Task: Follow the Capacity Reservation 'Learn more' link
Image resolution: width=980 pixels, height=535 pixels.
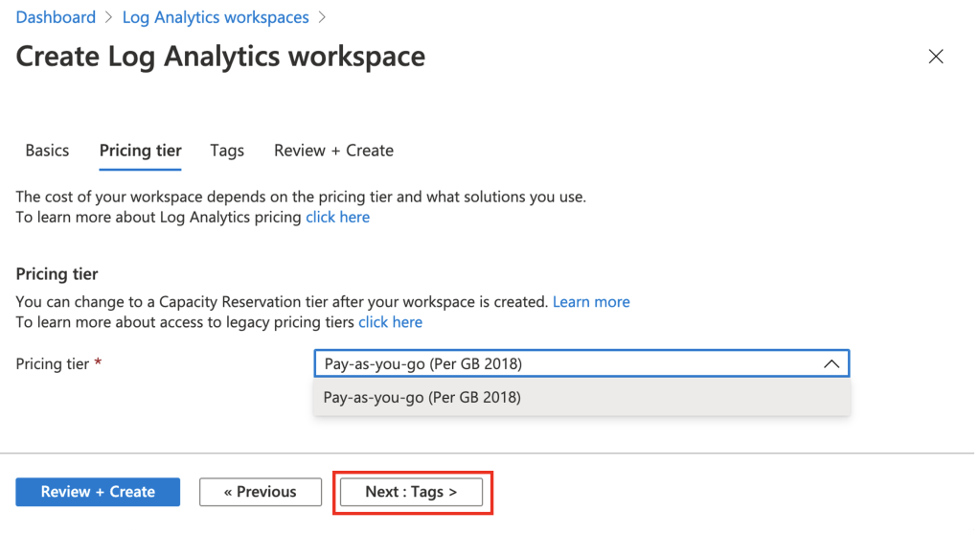Action: pos(591,302)
